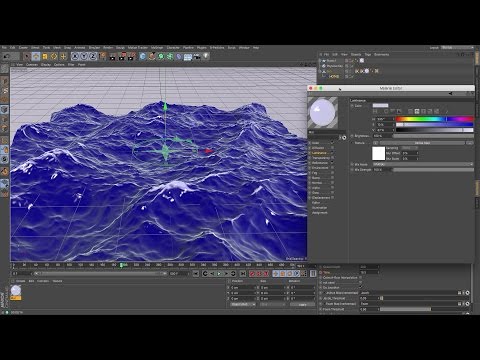Open the Render menu
480x360 pixels.
pos(108,48)
